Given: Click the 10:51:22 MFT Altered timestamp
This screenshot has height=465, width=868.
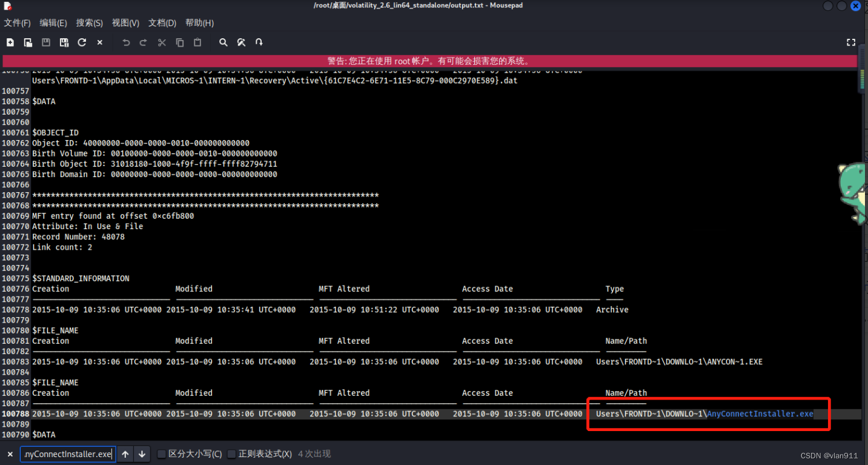Looking at the screenshot, I should click(x=374, y=310).
